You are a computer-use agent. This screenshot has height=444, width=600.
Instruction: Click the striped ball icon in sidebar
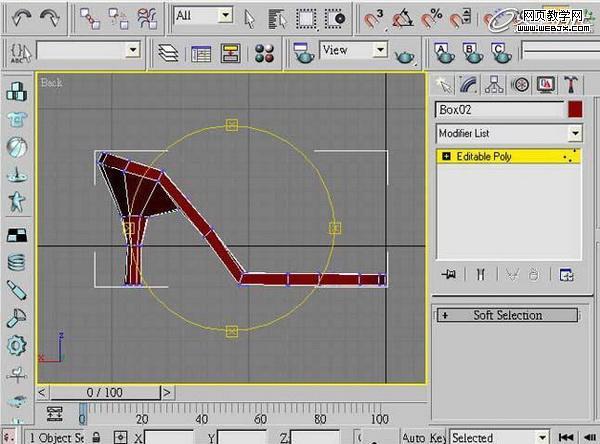(17, 147)
